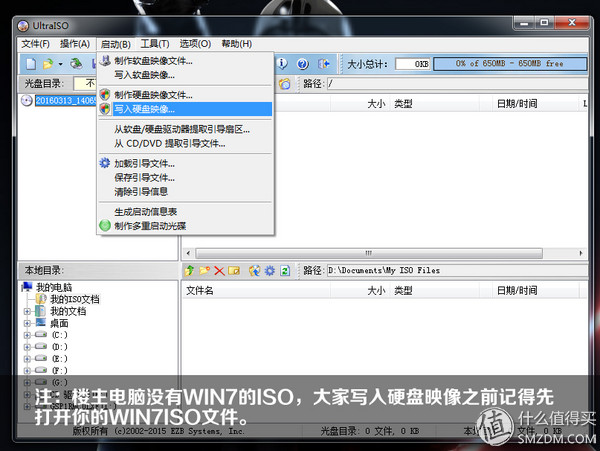Select the 20160313_1406 volume label

tap(65, 101)
